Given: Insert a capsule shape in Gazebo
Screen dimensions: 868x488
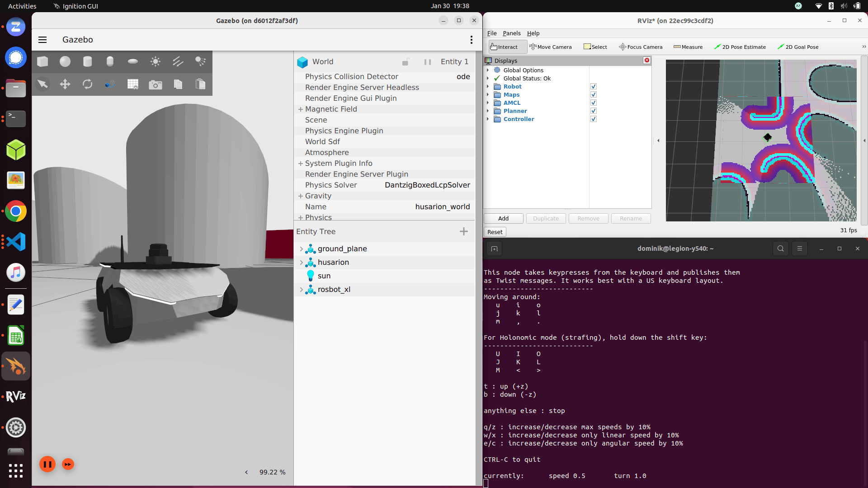Looking at the screenshot, I should click(x=110, y=61).
